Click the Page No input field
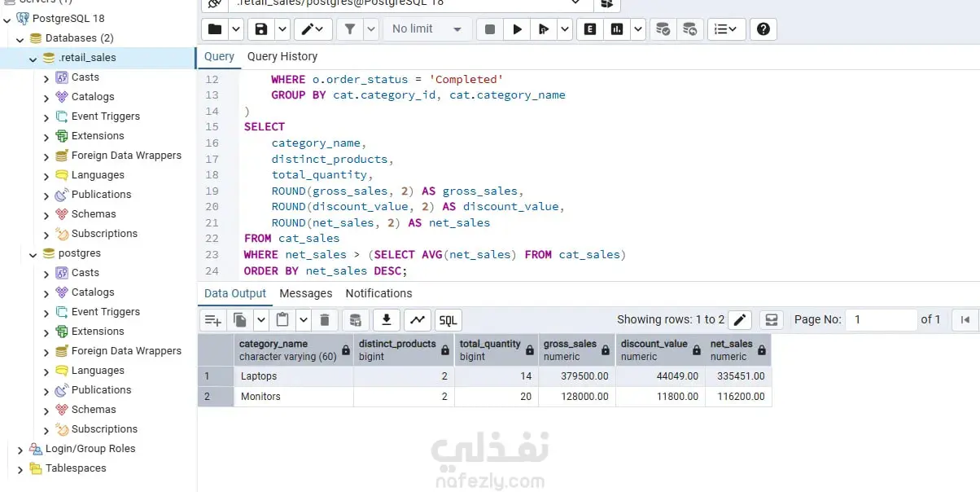 point(881,320)
